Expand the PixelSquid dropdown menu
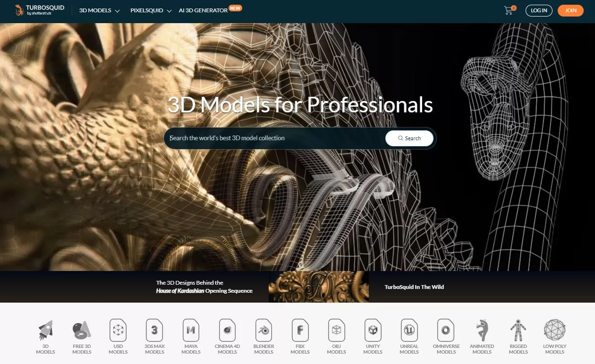The width and height of the screenshot is (595, 364). click(151, 10)
